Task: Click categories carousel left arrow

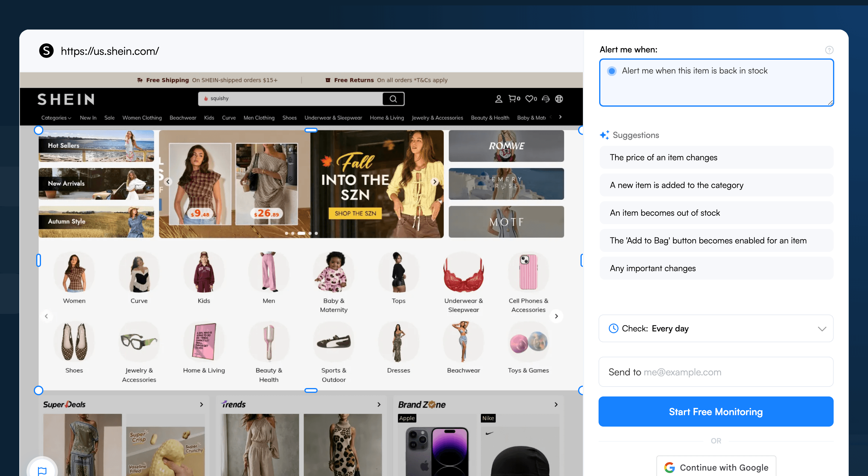Action: 46,316
